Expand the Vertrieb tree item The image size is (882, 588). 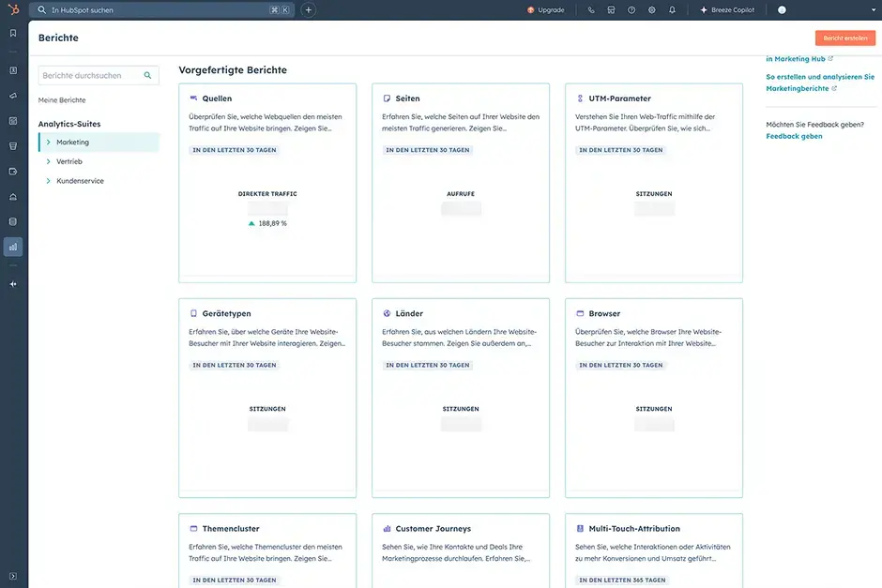48,161
